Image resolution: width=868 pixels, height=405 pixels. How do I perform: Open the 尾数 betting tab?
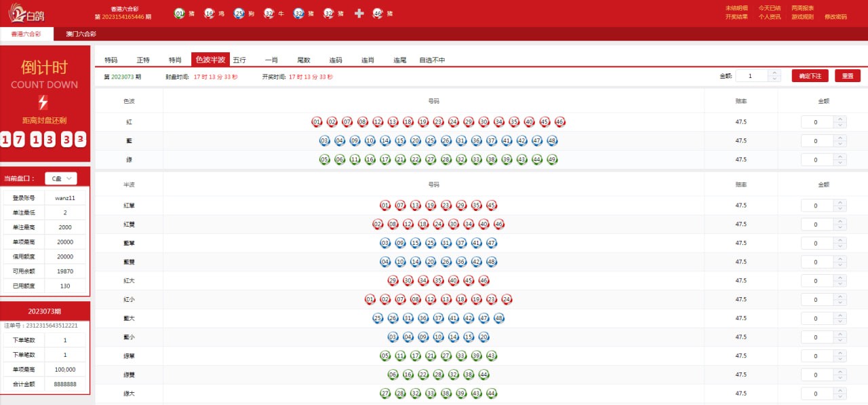coord(303,60)
